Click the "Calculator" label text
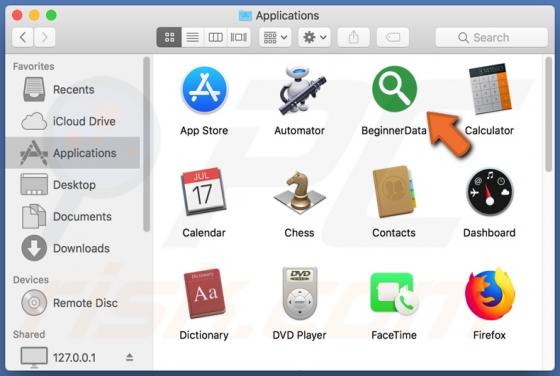 489,131
